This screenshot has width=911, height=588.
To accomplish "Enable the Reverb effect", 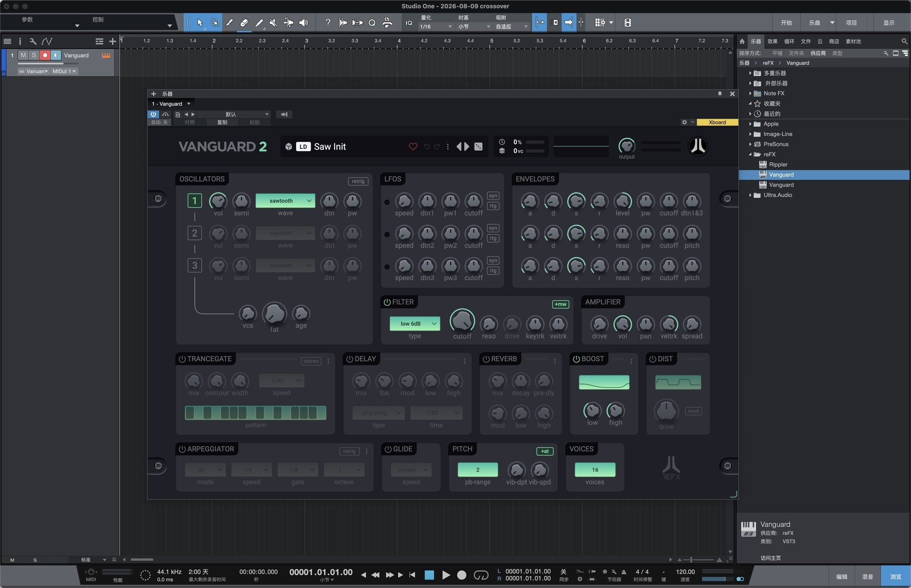I will (x=486, y=359).
